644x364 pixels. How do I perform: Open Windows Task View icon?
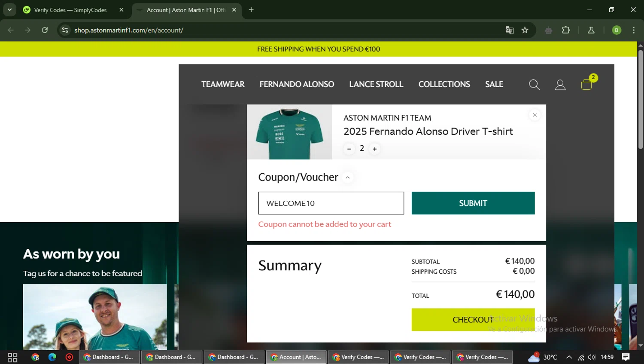(x=12, y=357)
